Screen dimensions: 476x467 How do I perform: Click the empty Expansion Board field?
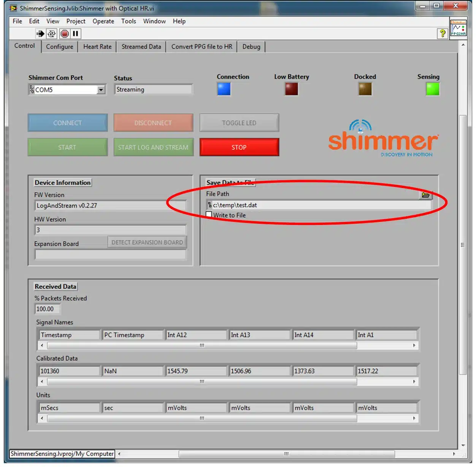click(x=110, y=255)
